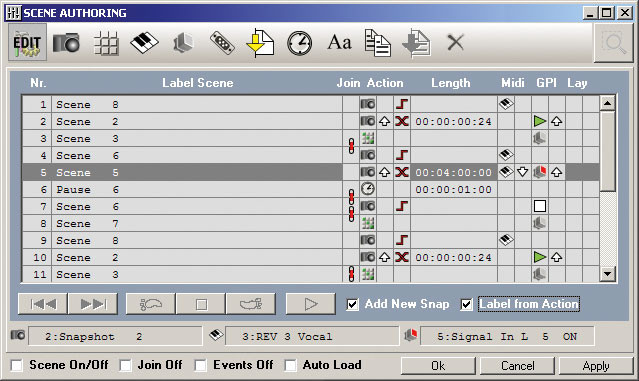Screen dimensions: 639x381
Task: Click the length 00:04:00:00 in row 5
Action: tap(454, 172)
